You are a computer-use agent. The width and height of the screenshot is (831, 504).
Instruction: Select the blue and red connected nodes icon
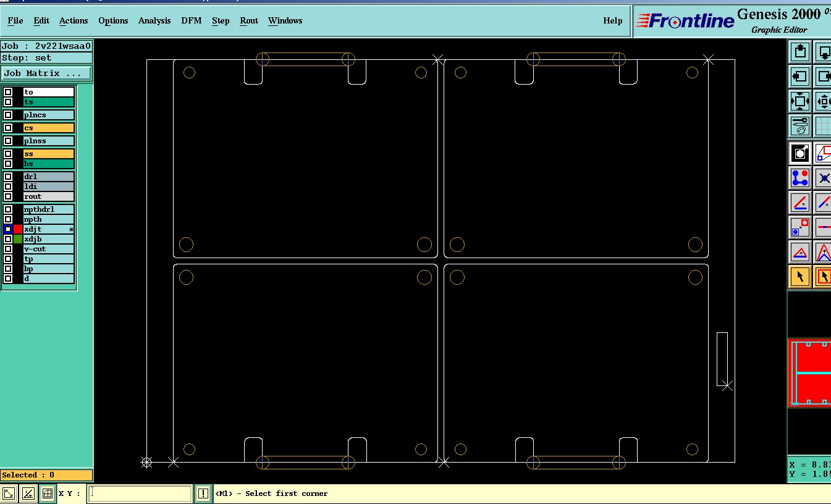click(800, 178)
